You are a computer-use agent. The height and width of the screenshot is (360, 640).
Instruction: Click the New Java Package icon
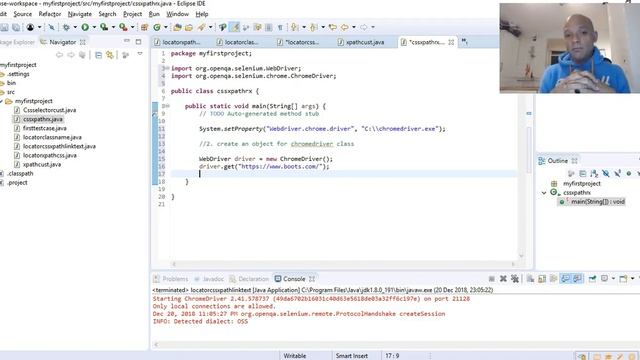pos(144,27)
